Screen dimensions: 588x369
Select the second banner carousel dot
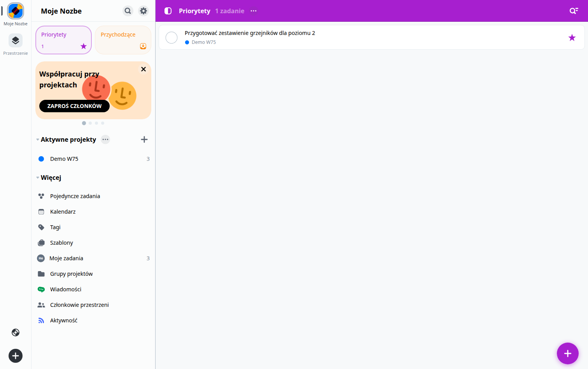(x=90, y=123)
